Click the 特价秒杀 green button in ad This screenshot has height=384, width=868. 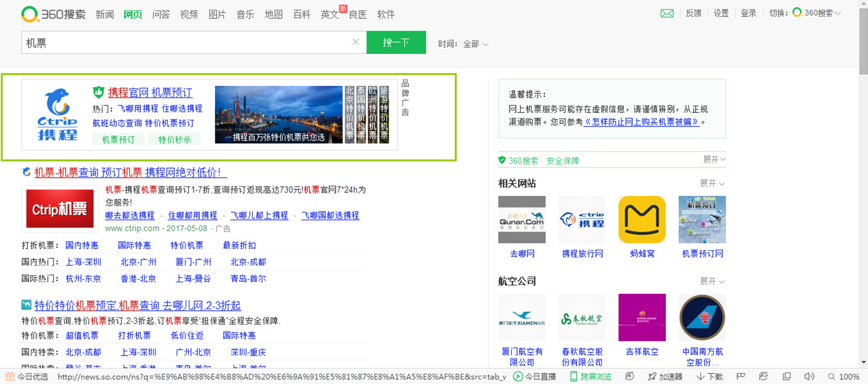pos(175,139)
